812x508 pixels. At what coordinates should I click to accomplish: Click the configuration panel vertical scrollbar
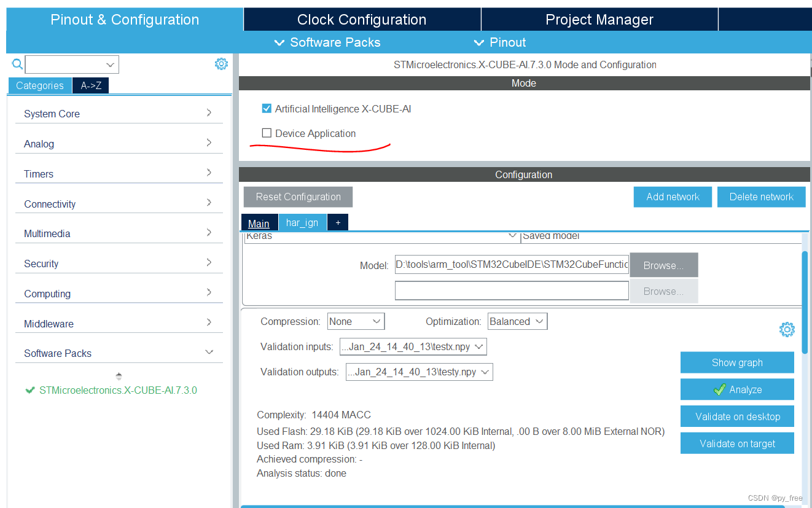click(x=805, y=302)
